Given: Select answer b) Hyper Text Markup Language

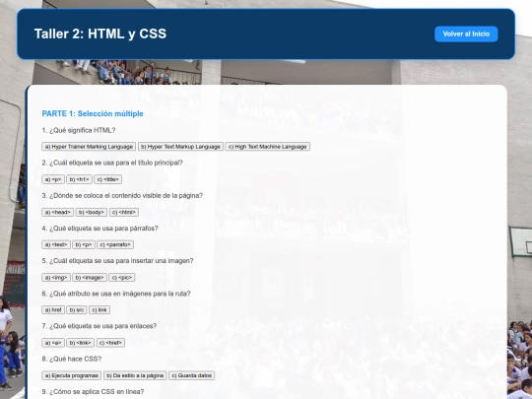Looking at the screenshot, I should (x=180, y=147).
